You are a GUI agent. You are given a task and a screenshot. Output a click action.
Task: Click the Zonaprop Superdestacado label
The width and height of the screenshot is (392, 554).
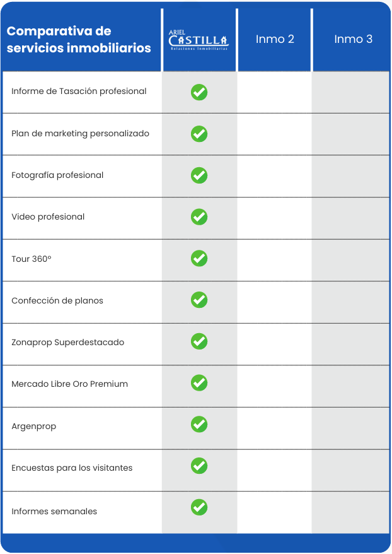[x=68, y=343]
